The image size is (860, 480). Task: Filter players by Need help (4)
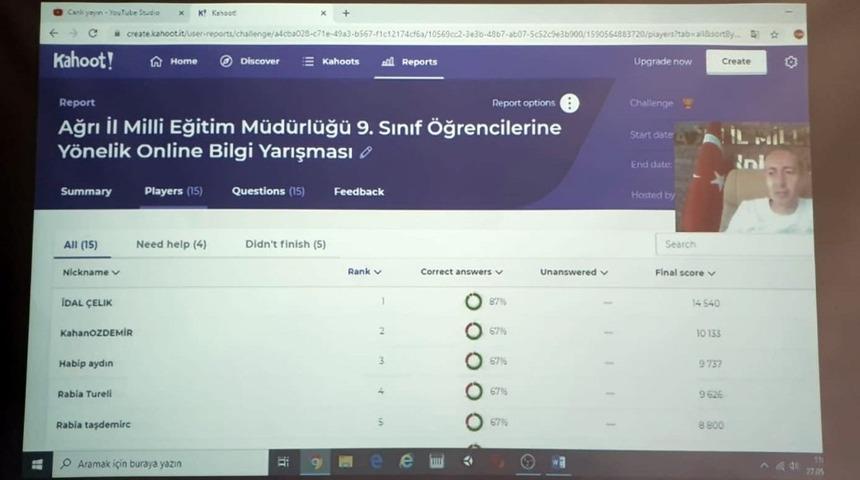171,244
